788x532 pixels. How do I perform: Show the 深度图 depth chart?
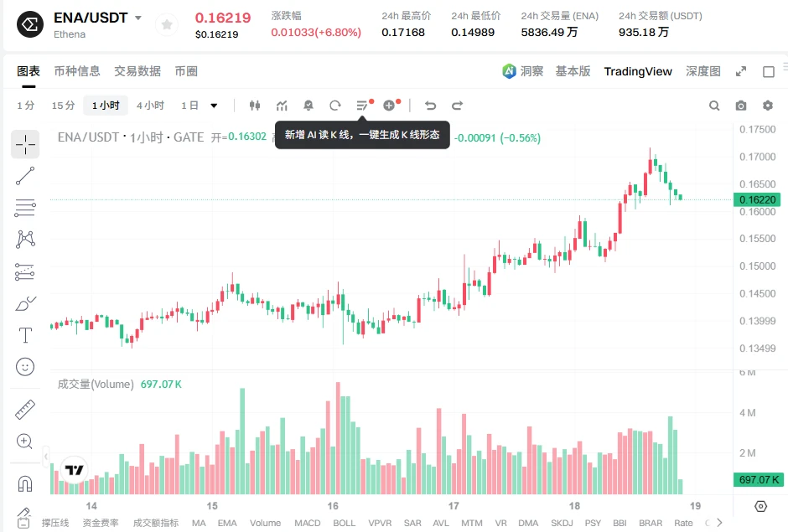click(703, 71)
